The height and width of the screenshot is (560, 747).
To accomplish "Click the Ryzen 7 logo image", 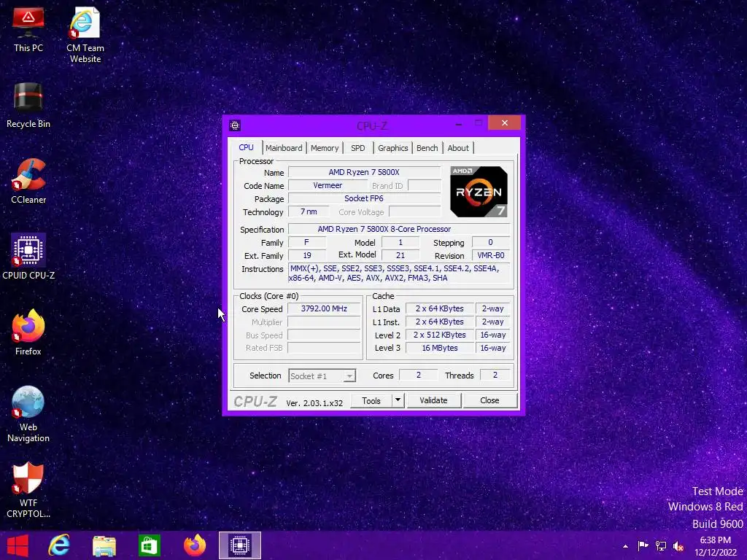I will [x=479, y=192].
